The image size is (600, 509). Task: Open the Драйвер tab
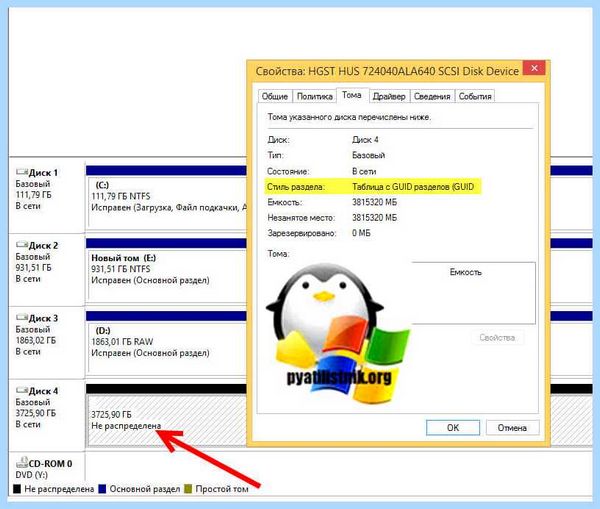pyautogui.click(x=389, y=96)
